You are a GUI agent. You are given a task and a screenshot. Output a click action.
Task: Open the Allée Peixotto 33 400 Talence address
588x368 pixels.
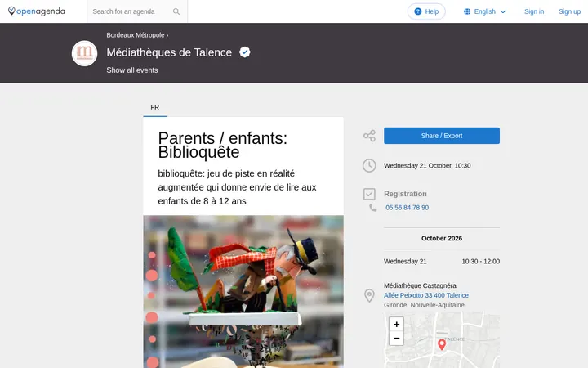(x=426, y=295)
